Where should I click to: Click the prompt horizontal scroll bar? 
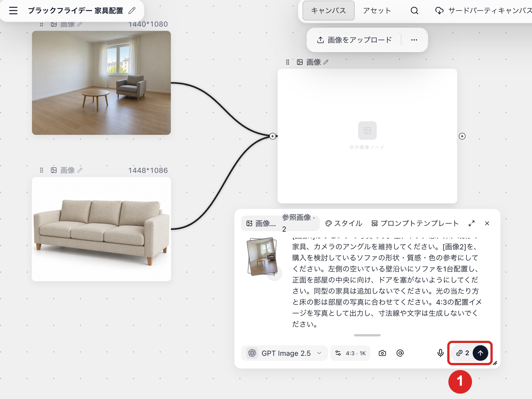point(367,335)
